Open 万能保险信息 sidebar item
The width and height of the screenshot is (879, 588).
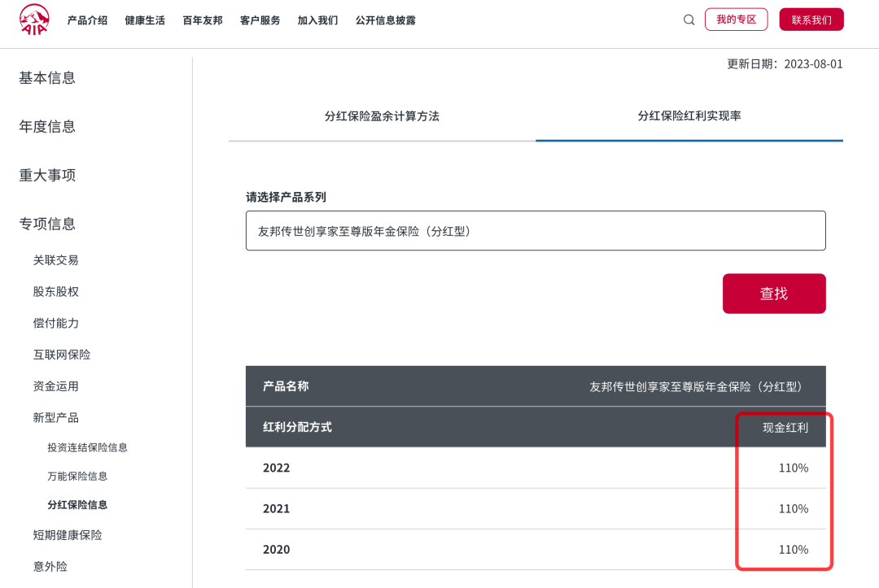pos(77,476)
